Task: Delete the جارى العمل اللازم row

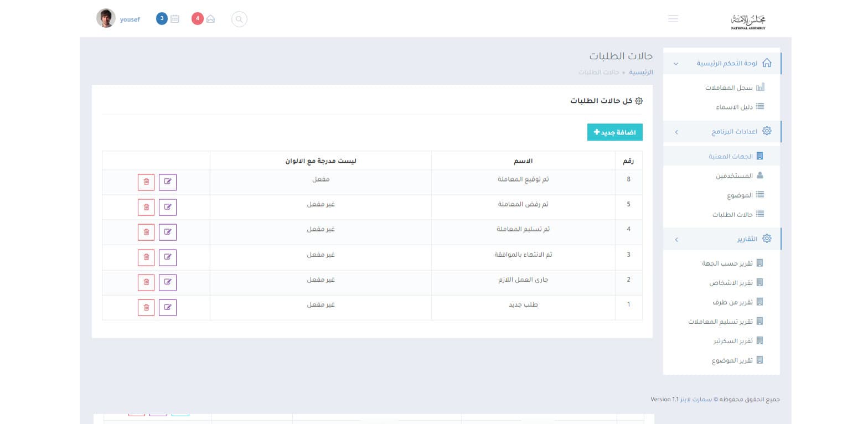Action: 146,282
